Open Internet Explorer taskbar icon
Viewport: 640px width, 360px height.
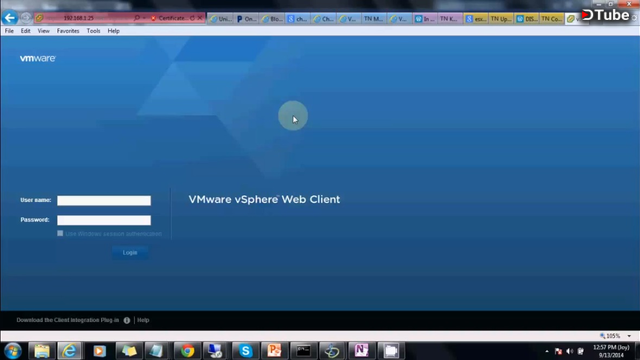69,351
